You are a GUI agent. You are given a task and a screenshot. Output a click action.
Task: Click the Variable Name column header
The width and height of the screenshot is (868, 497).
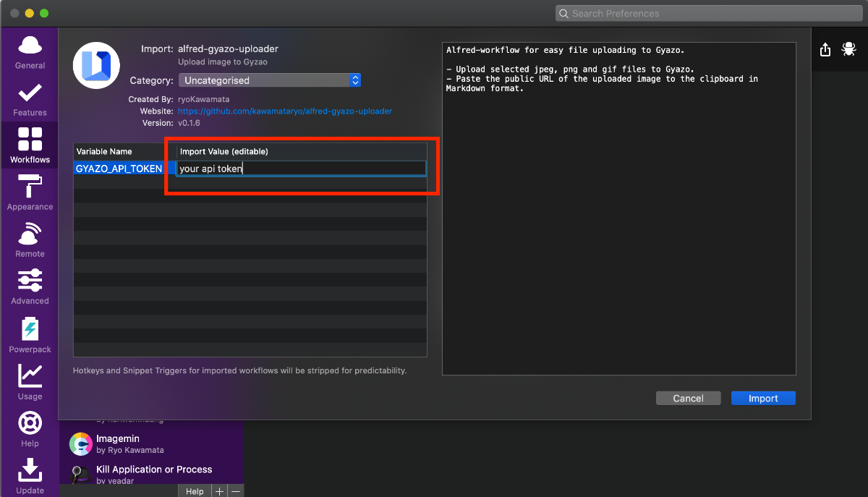[125, 151]
